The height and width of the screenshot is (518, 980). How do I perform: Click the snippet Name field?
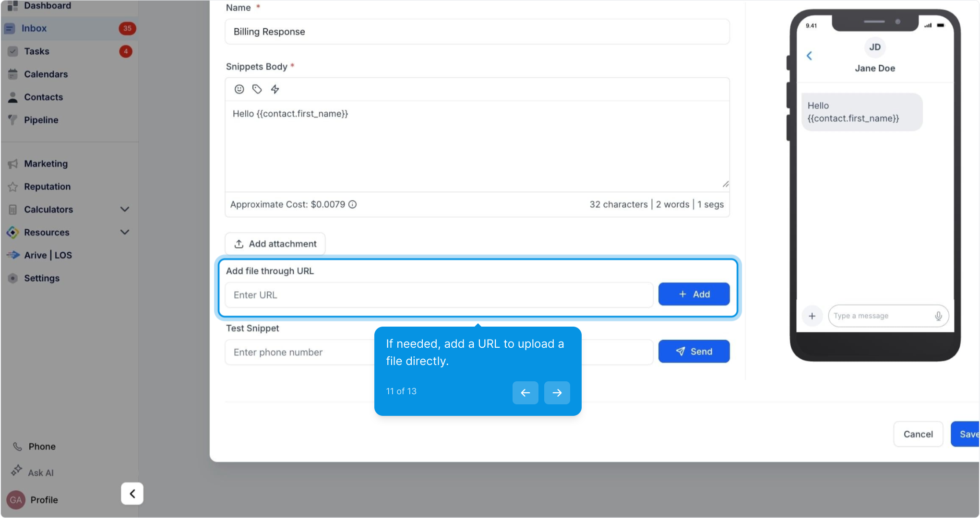477,32
